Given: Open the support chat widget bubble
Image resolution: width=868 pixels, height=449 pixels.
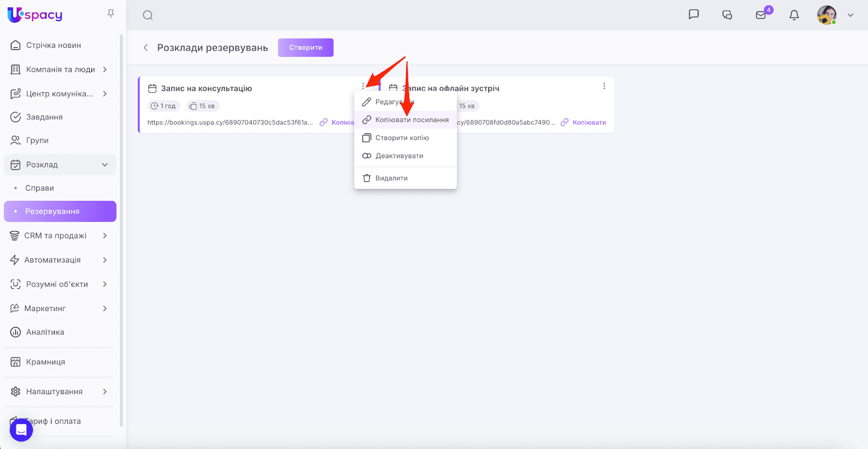Looking at the screenshot, I should click(21, 430).
